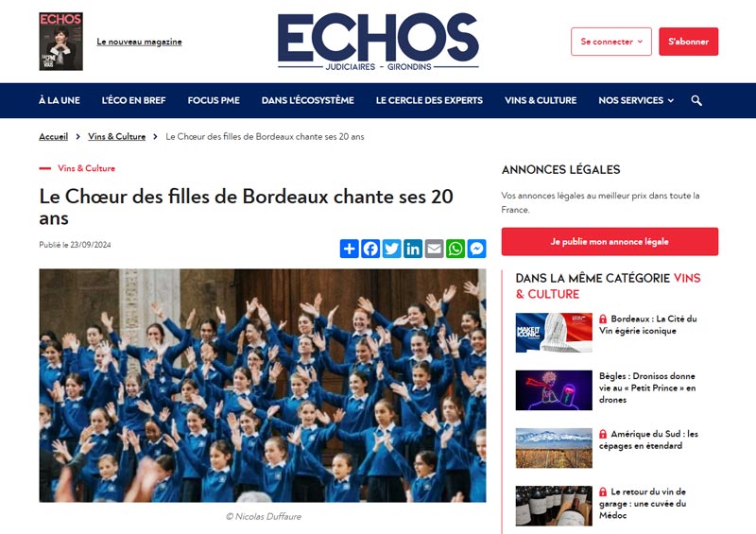Open the Vins & Culture nav item
The width and height of the screenshot is (756, 534).
541,100
